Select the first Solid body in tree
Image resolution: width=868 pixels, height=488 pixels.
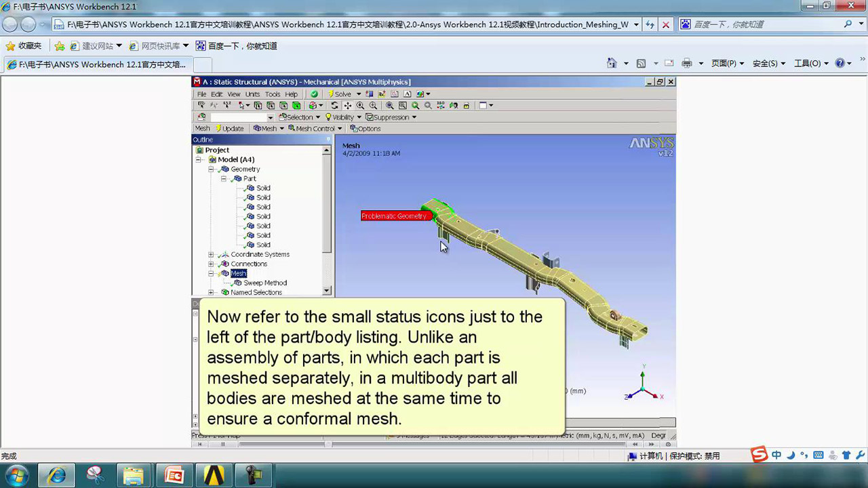point(263,188)
